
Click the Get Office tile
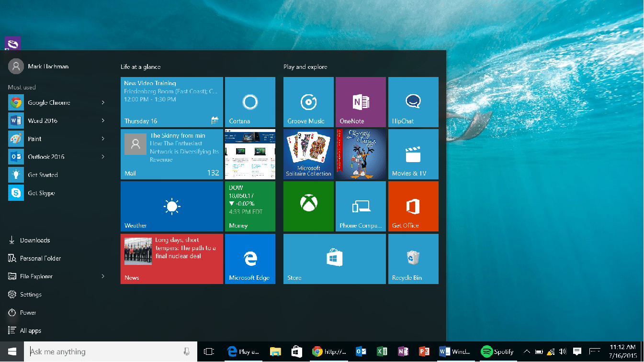point(413,206)
